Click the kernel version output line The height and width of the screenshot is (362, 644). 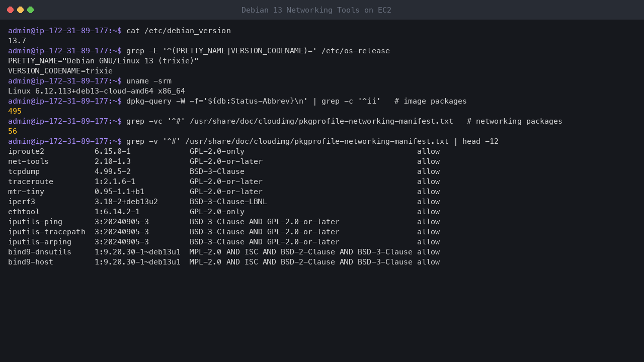click(97, 91)
